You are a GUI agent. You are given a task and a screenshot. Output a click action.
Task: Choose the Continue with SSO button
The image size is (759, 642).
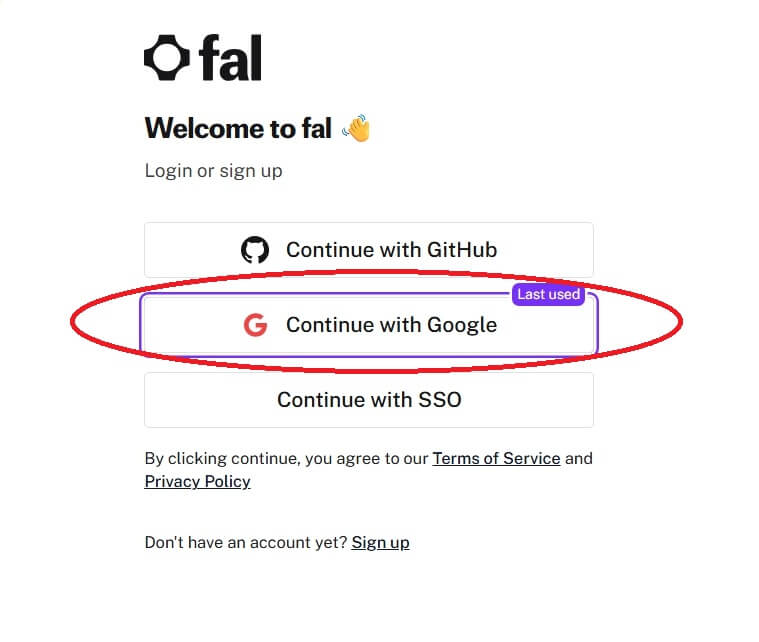tap(369, 400)
